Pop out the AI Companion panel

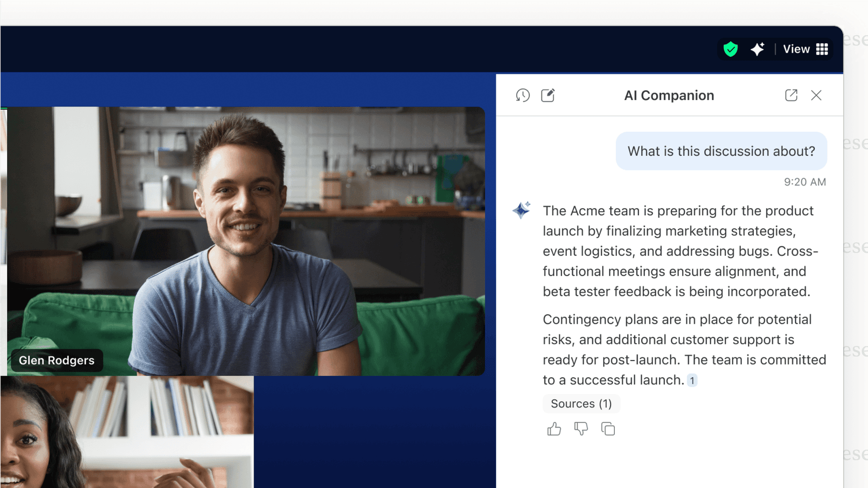tap(791, 95)
